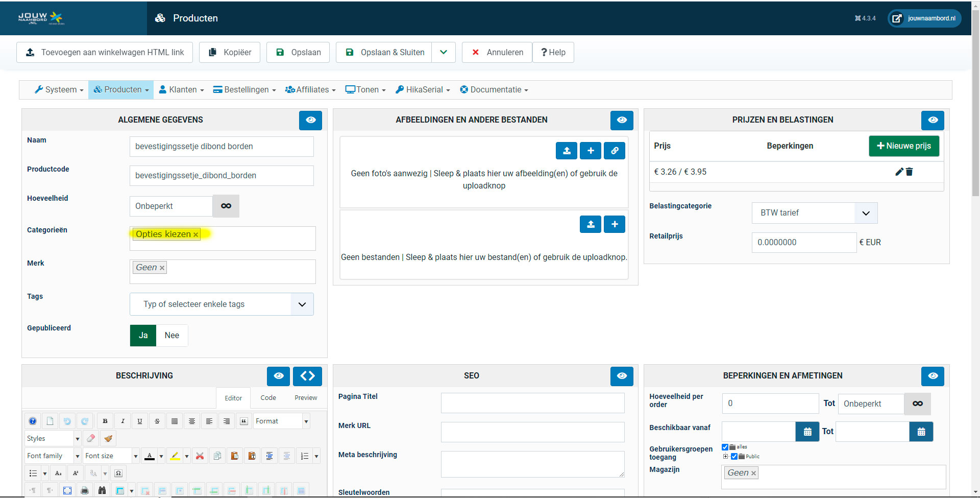Toggle visibility of Beperkingen en Afmetingen panel
The height and width of the screenshot is (498, 980).
coord(933,376)
